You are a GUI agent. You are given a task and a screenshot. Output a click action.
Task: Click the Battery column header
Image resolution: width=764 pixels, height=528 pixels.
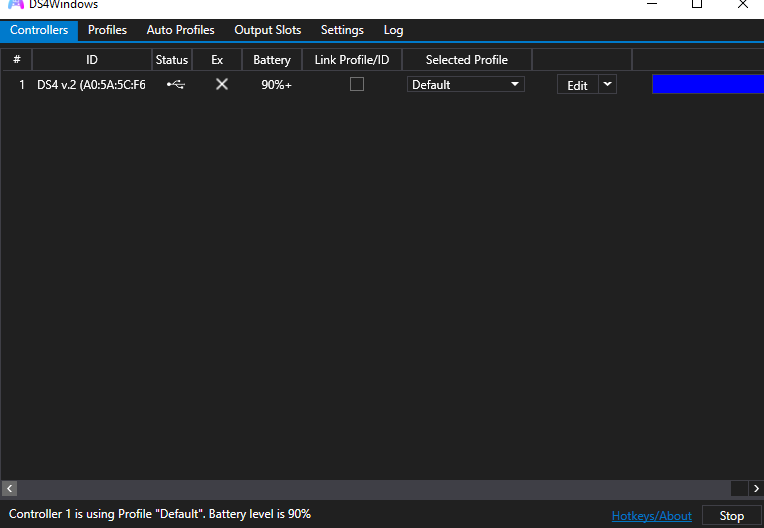[272, 60]
